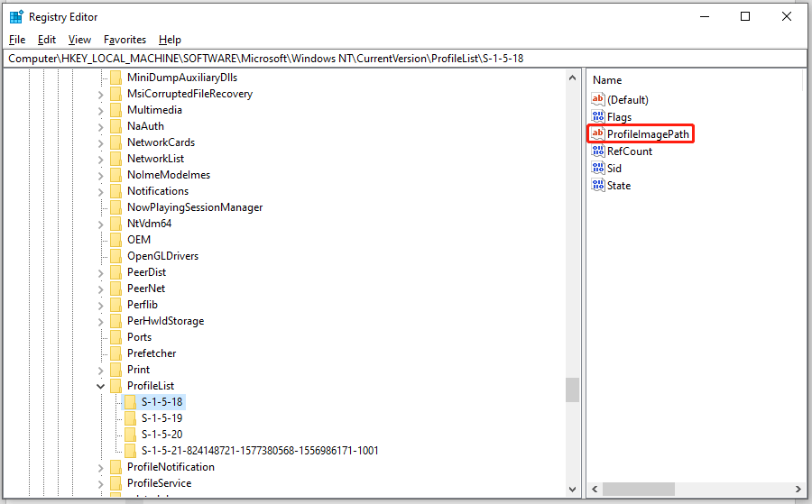
Task: Click the Perflib folder icon
Action: (x=116, y=305)
